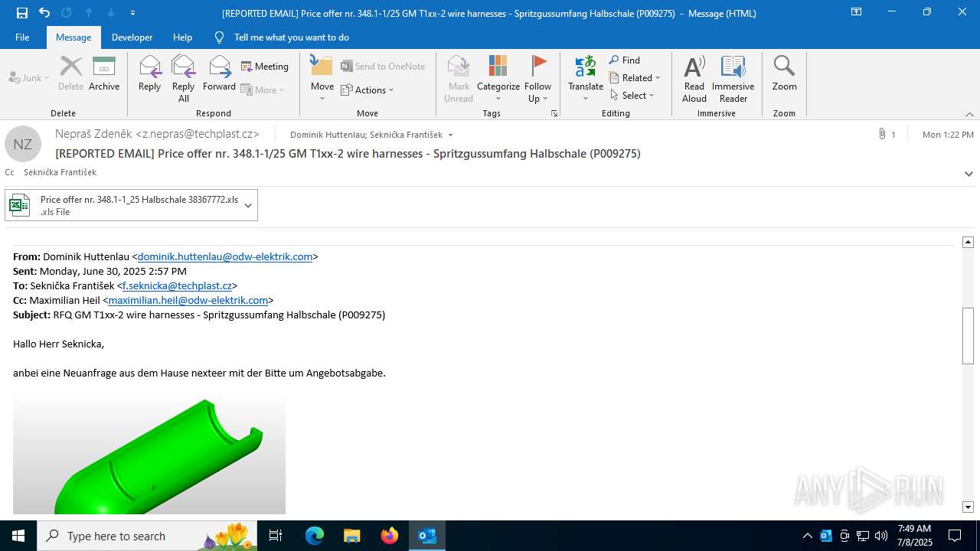Image resolution: width=980 pixels, height=551 pixels.
Task: Show hidden system tray icons
Action: click(x=808, y=536)
